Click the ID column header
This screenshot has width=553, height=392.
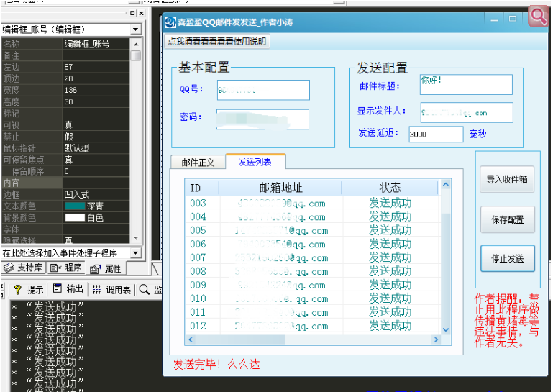coord(202,188)
